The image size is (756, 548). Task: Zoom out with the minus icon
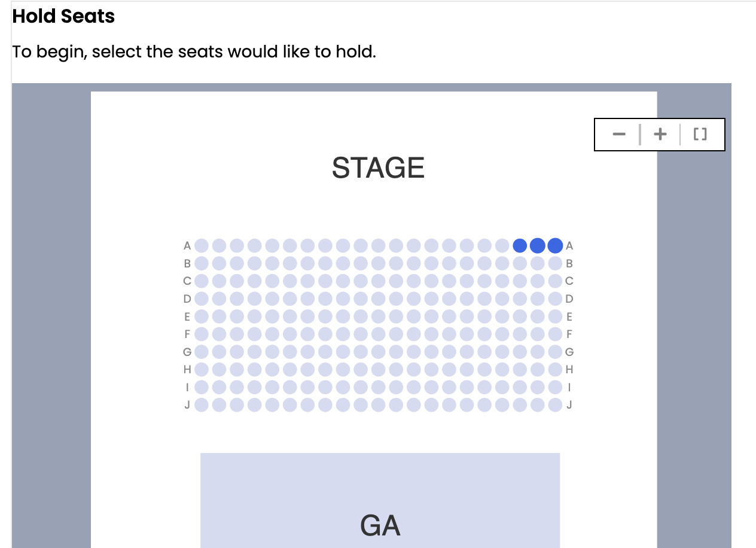click(619, 135)
